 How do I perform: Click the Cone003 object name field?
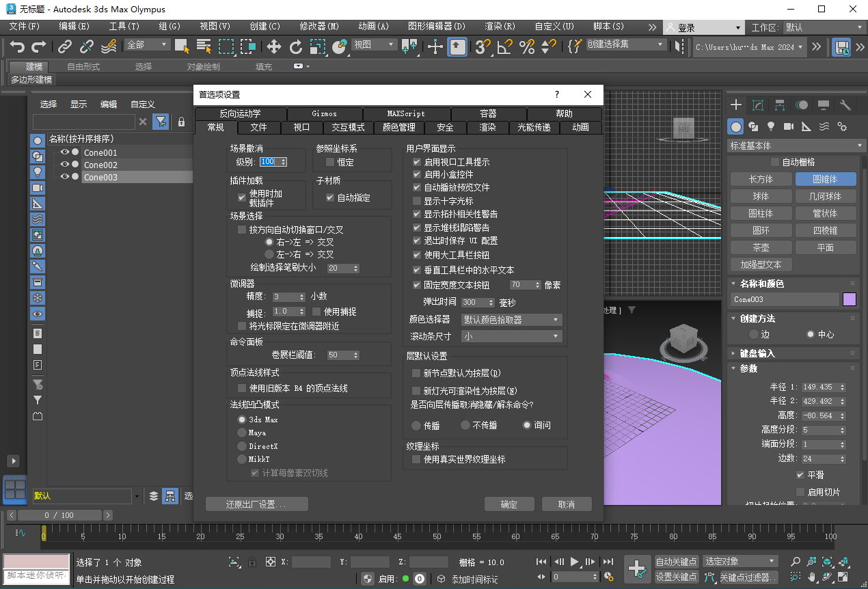click(785, 299)
